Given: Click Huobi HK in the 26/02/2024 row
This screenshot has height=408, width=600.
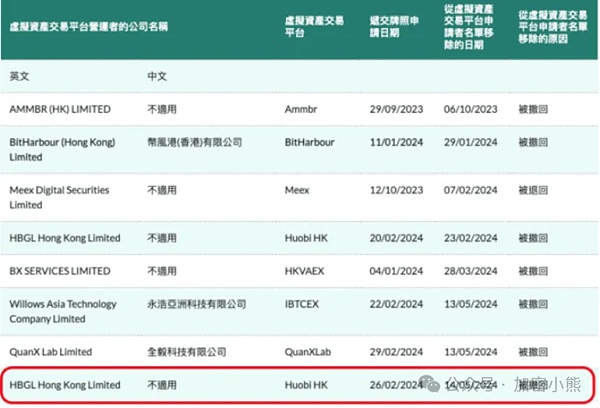Looking at the screenshot, I should 306,385.
